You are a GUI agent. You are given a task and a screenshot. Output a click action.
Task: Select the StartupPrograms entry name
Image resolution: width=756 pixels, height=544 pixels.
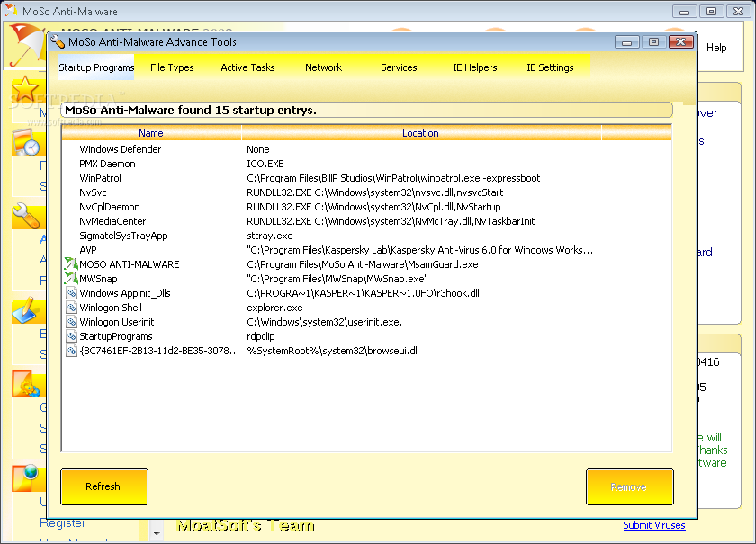pyautogui.click(x=116, y=336)
